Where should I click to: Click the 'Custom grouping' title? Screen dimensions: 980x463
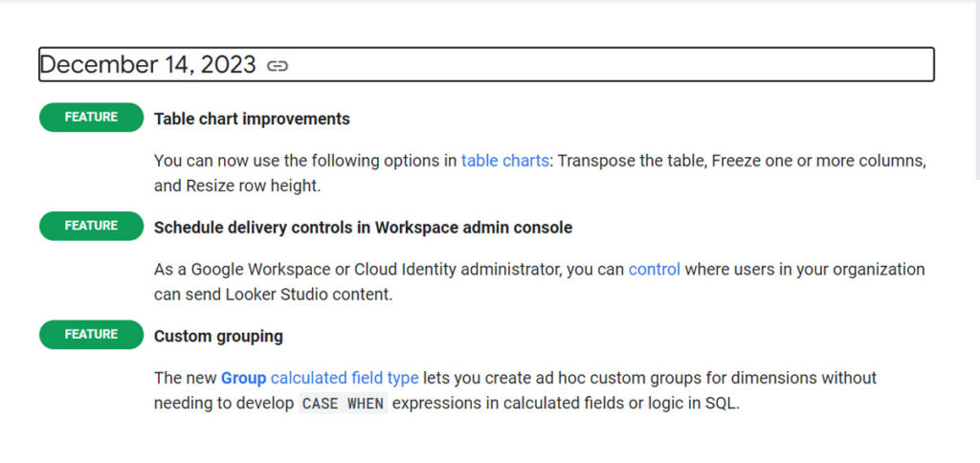click(x=219, y=336)
